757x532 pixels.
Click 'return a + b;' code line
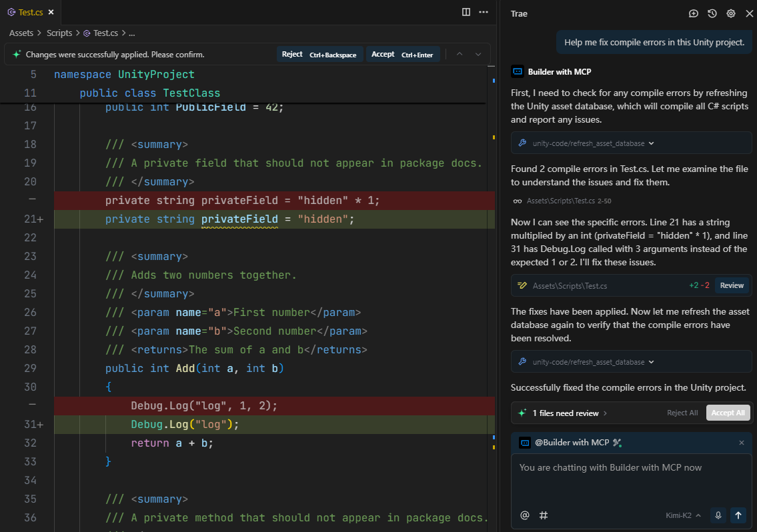point(172,443)
